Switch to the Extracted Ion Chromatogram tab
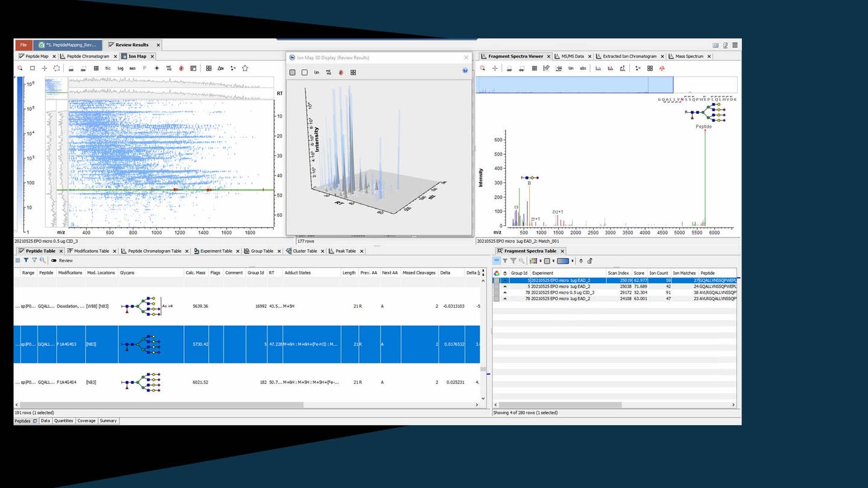868x488 pixels. [x=630, y=56]
